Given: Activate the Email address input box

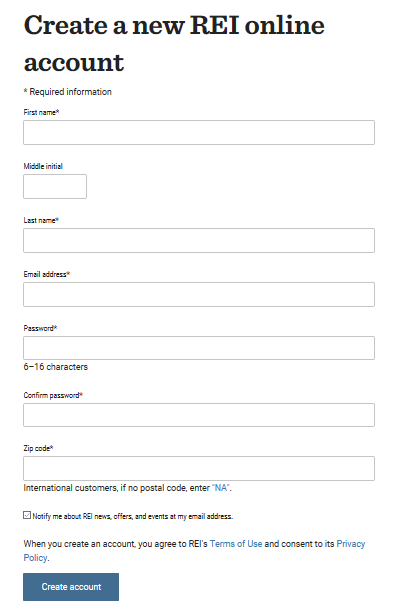Looking at the screenshot, I should (x=199, y=295).
